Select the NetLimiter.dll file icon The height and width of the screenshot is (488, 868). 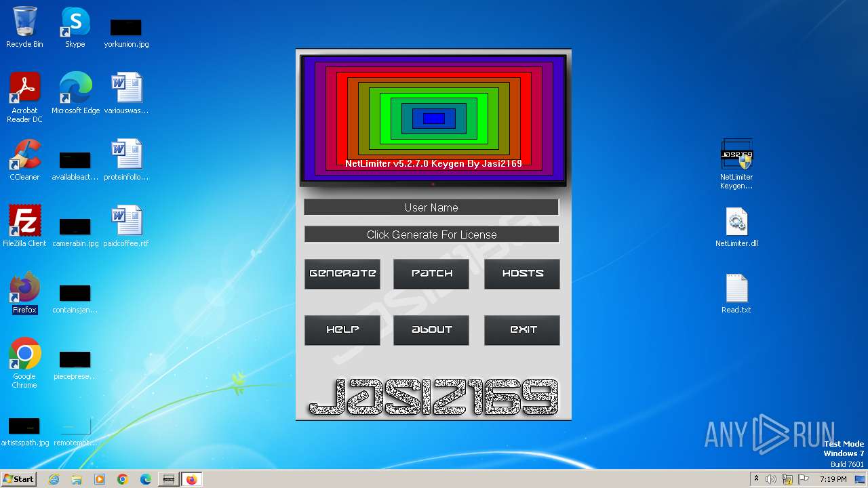(736, 226)
